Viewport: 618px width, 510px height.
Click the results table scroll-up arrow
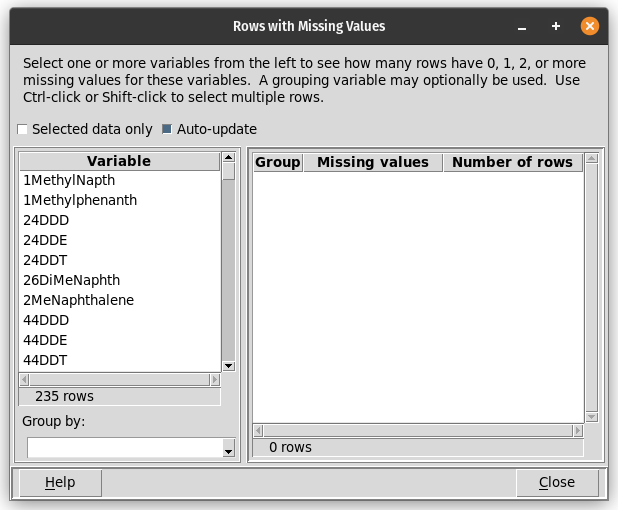pyautogui.click(x=592, y=158)
